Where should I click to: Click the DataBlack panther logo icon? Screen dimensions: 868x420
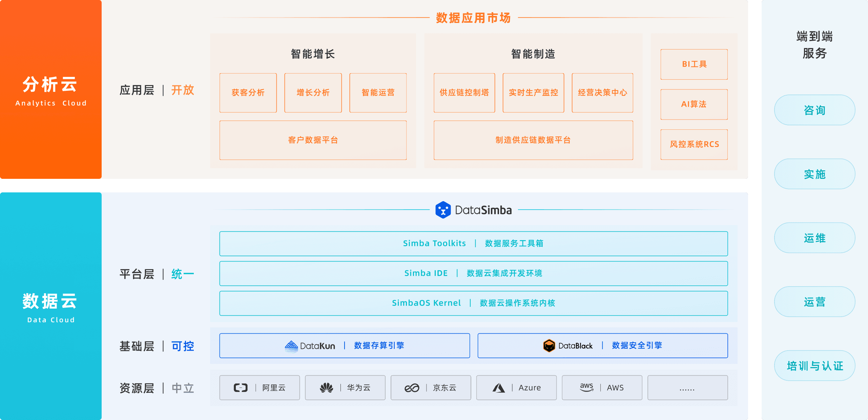point(549,346)
